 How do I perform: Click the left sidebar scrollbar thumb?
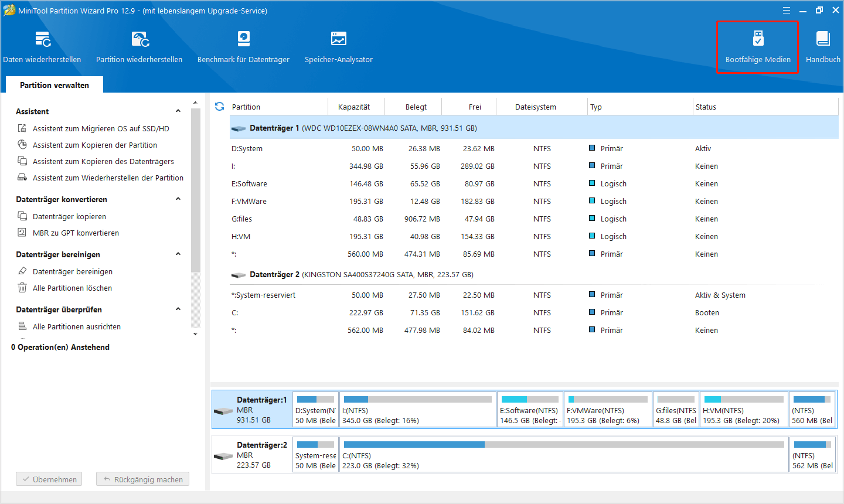click(196, 190)
